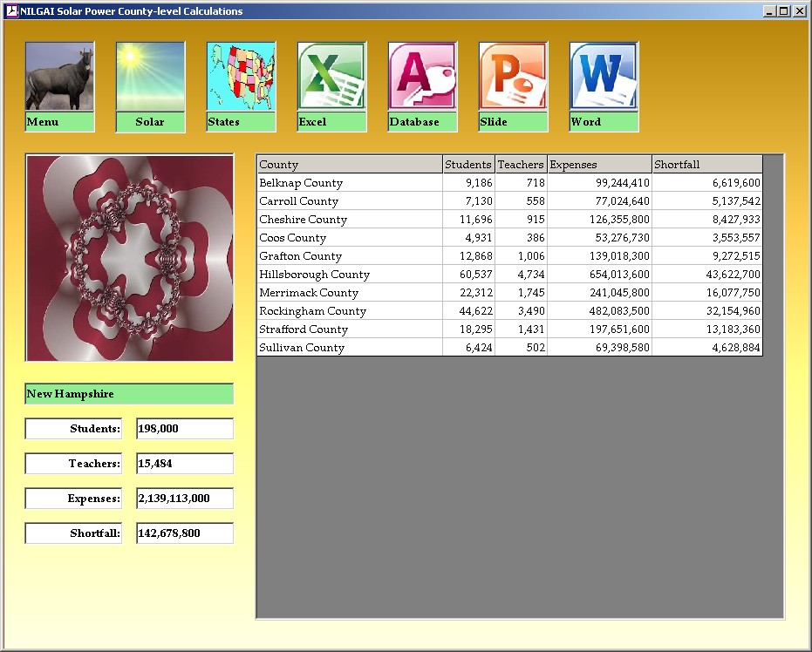812x652 pixels.
Task: Click the PowerPoint Slide icon
Action: coord(513,77)
